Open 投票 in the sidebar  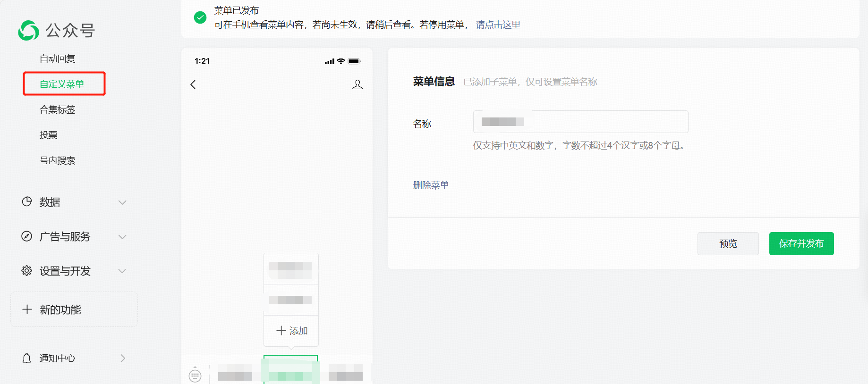pyautogui.click(x=49, y=135)
